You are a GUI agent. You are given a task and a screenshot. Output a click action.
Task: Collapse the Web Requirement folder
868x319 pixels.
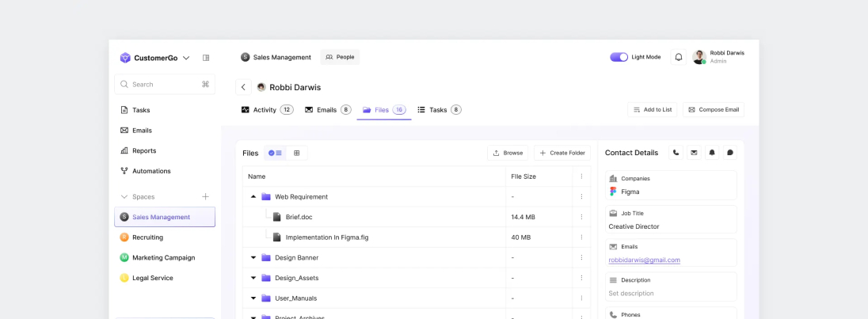[x=253, y=196]
